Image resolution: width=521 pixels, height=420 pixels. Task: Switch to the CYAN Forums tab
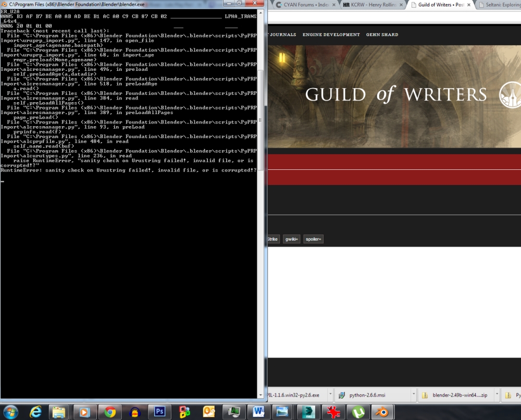(306, 5)
